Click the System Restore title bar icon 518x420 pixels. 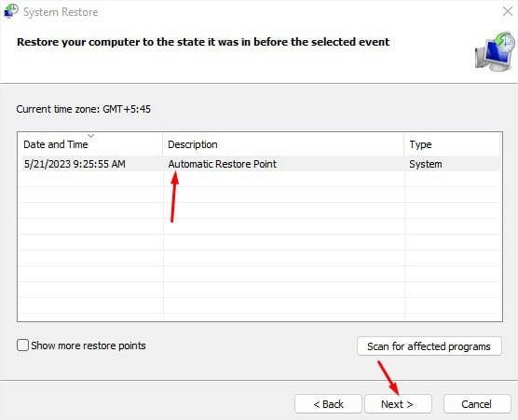pos(11,11)
